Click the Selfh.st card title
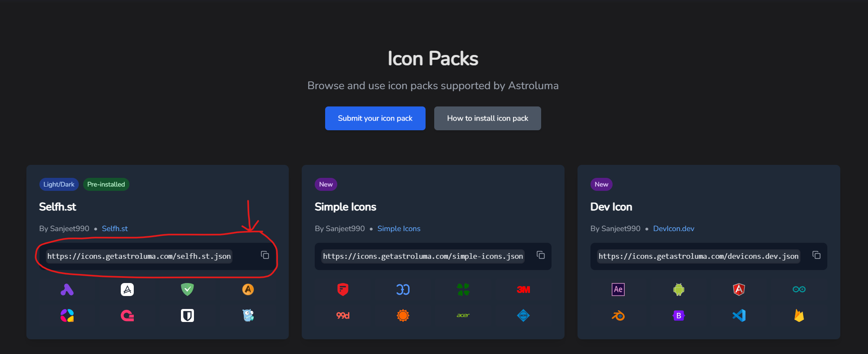 coord(58,207)
